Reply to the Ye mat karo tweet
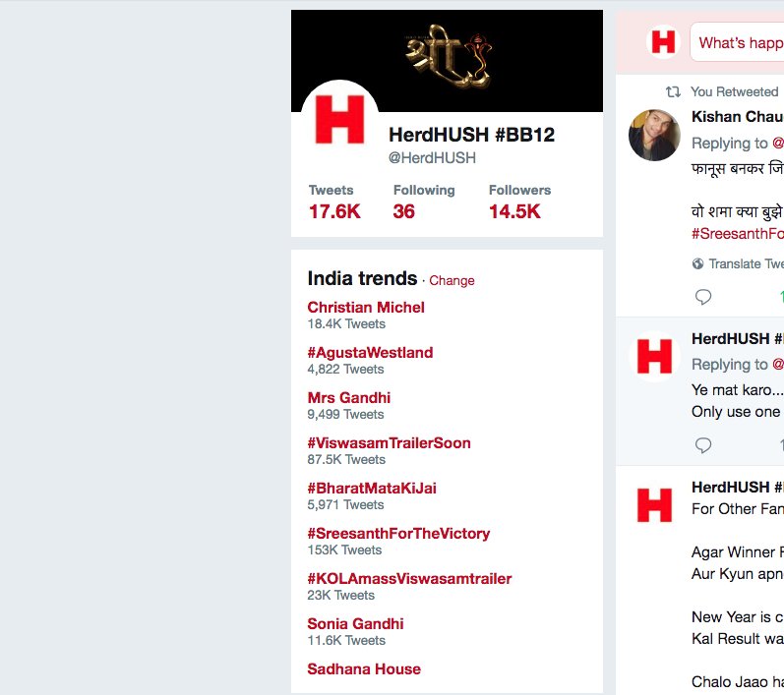Image resolution: width=784 pixels, height=695 pixels. [x=703, y=445]
